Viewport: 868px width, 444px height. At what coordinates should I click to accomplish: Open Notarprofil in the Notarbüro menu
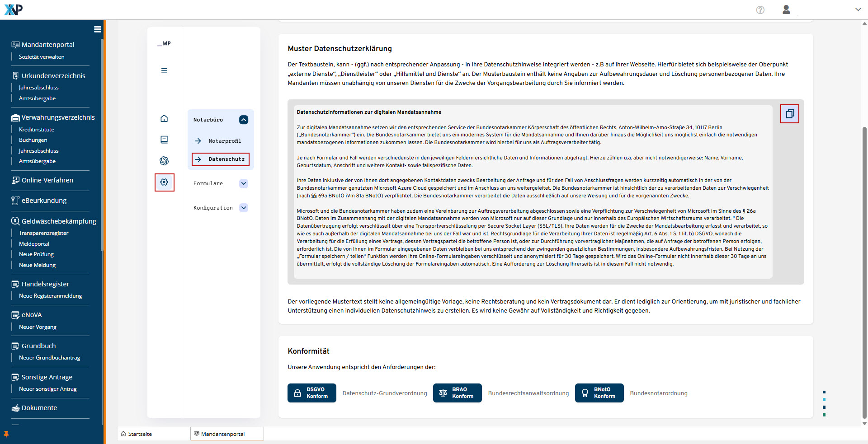(225, 141)
